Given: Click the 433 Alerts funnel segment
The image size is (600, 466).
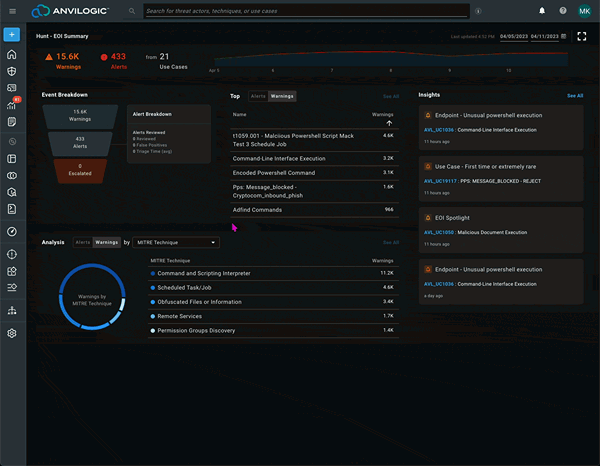Looking at the screenshot, I should point(80,143).
